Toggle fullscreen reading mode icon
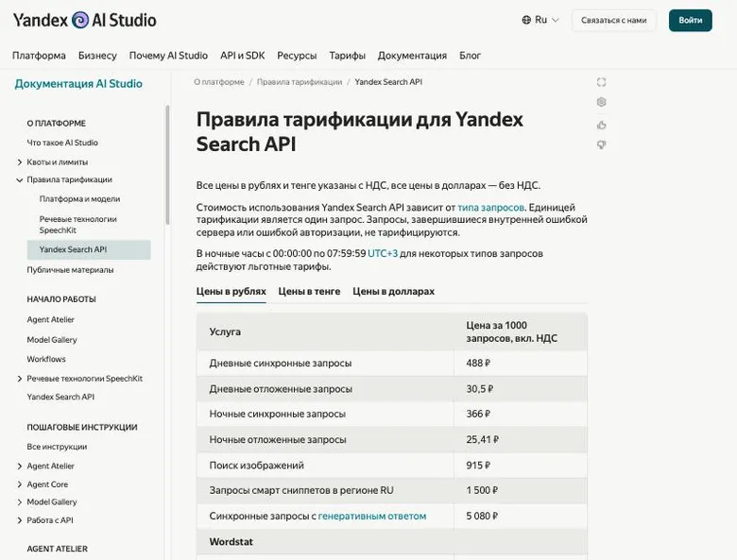This screenshot has height=560, width=737. click(601, 82)
